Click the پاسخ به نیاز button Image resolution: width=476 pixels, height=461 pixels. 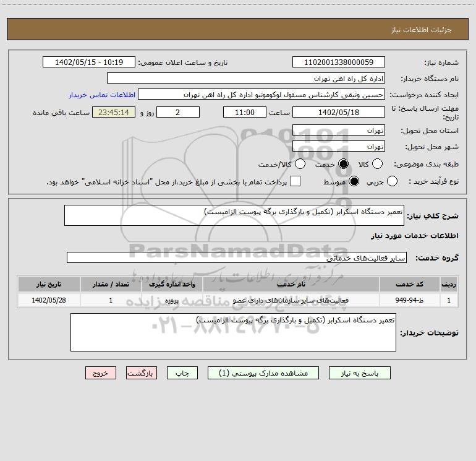coord(360,373)
